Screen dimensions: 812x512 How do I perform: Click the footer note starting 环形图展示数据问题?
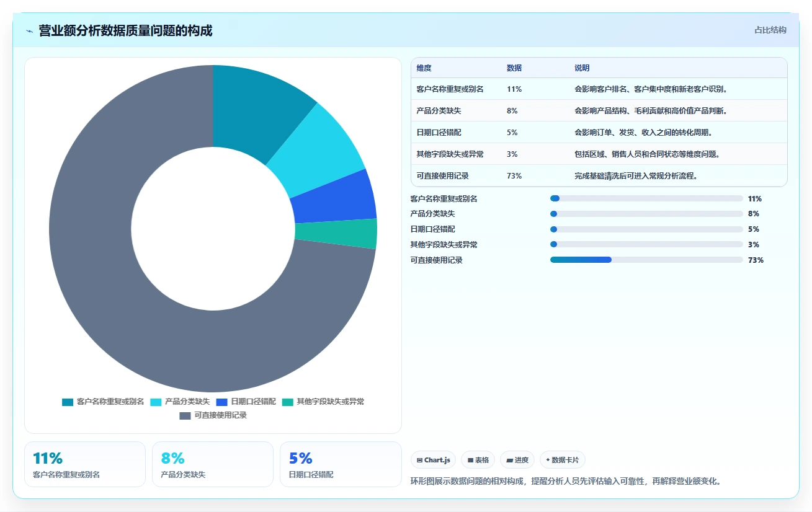point(566,481)
